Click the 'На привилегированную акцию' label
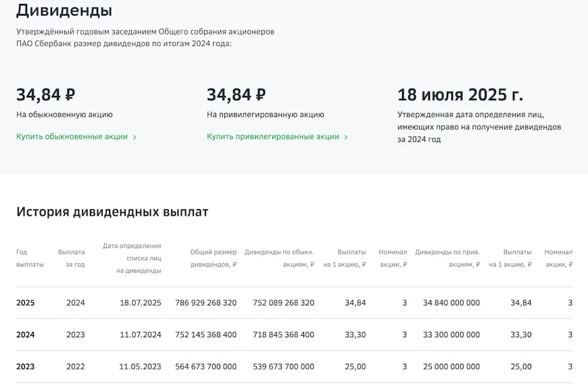588x386 pixels. (x=266, y=114)
